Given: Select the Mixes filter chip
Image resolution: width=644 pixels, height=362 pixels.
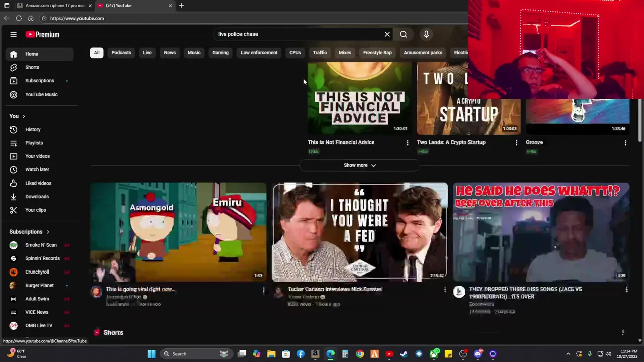Looking at the screenshot, I should (x=345, y=53).
